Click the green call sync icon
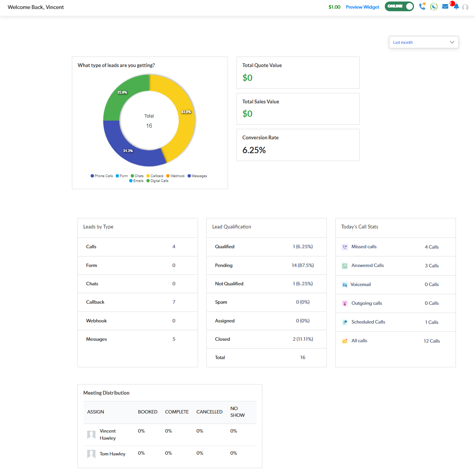The height and width of the screenshot is (476, 475). click(x=434, y=7)
